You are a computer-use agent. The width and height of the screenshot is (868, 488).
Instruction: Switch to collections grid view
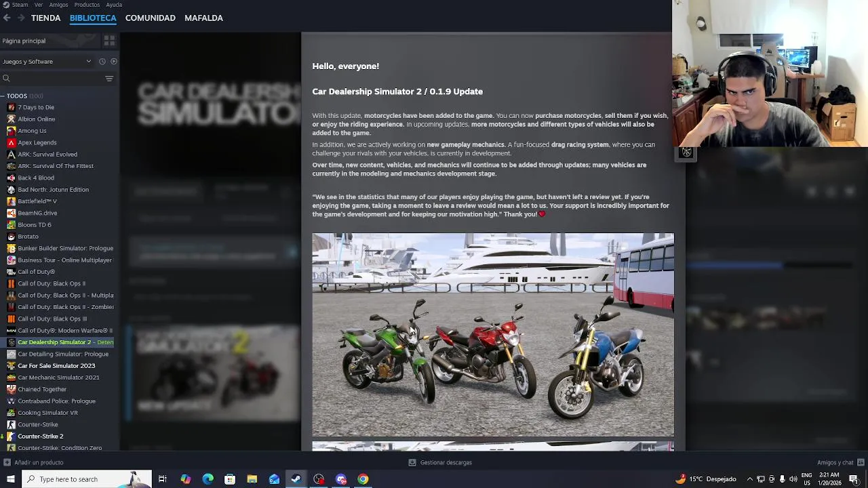click(109, 41)
